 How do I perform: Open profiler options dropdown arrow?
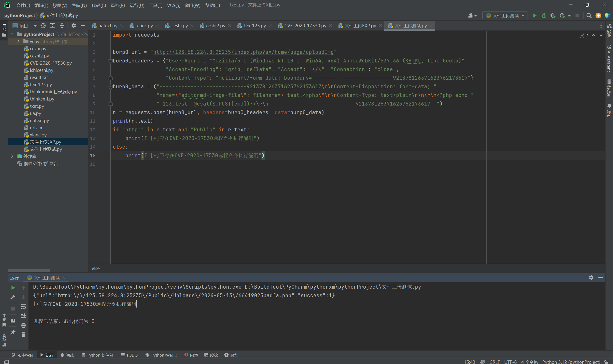click(x=569, y=16)
